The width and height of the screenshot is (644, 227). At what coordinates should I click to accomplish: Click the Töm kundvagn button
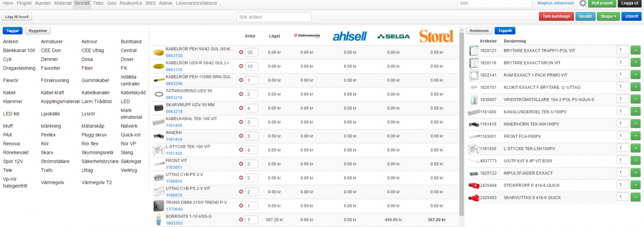point(556,16)
